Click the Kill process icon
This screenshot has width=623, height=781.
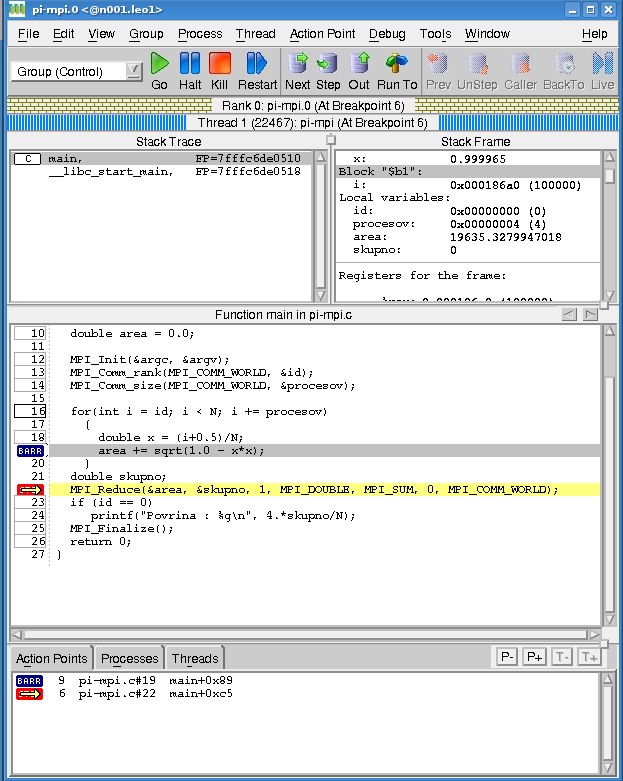click(x=220, y=64)
